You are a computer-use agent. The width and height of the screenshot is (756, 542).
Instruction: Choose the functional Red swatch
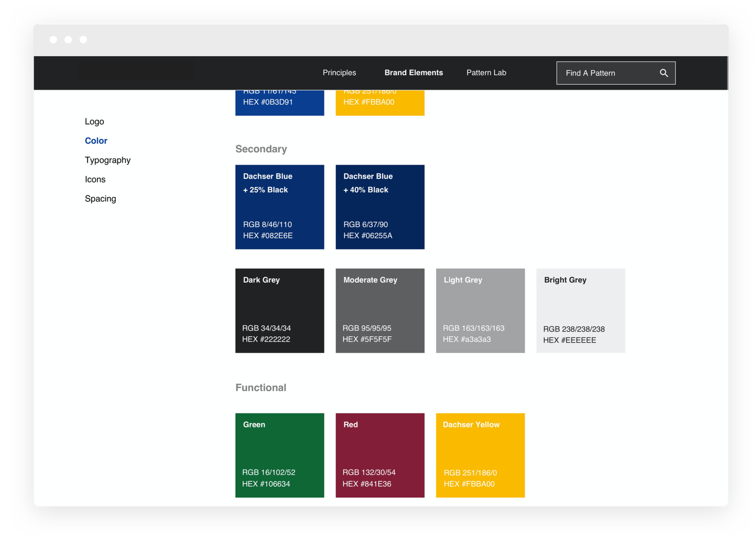380,455
